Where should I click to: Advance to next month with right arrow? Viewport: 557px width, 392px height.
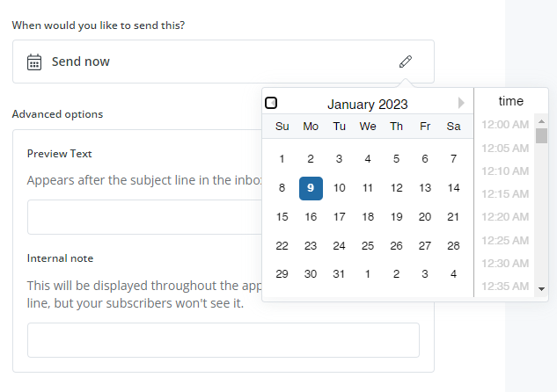coord(461,103)
